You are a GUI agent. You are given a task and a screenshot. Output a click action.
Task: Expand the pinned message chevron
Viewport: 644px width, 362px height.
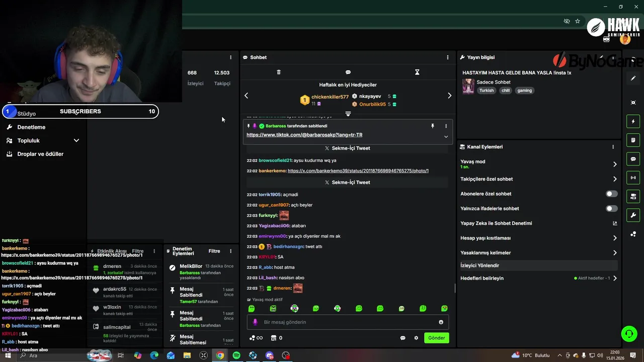pyautogui.click(x=446, y=136)
